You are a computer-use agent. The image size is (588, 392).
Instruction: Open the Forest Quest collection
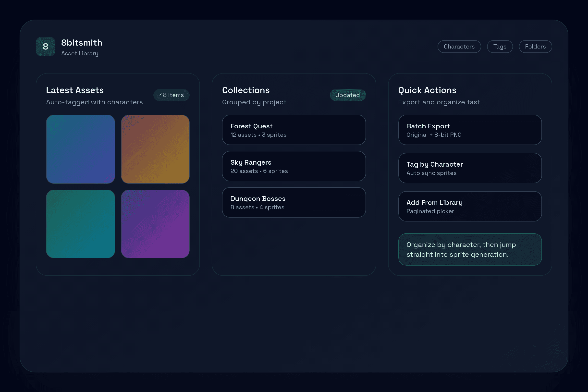tap(294, 130)
